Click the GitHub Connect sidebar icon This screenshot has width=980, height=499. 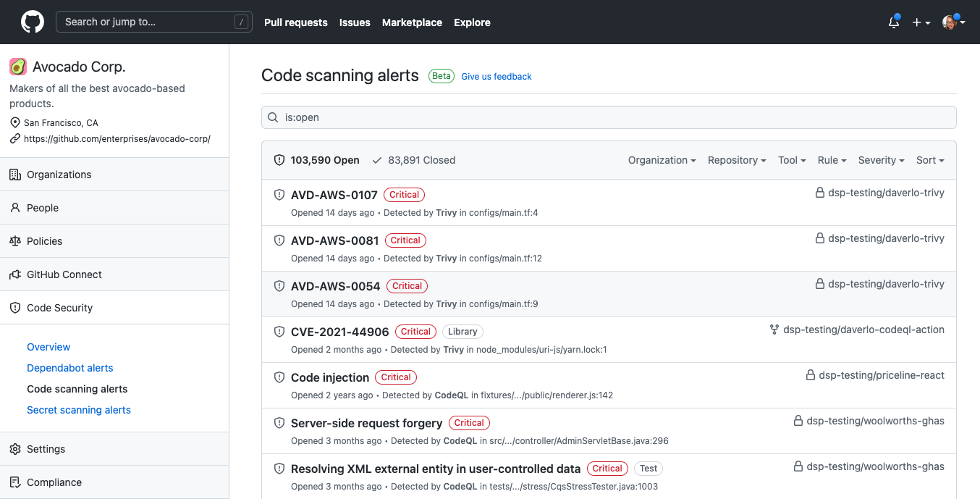click(14, 274)
